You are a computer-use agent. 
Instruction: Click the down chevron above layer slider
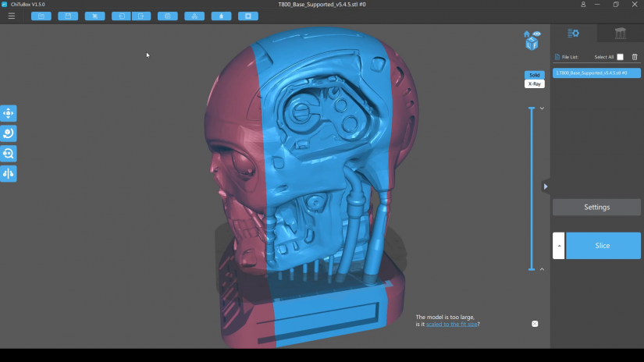point(542,108)
